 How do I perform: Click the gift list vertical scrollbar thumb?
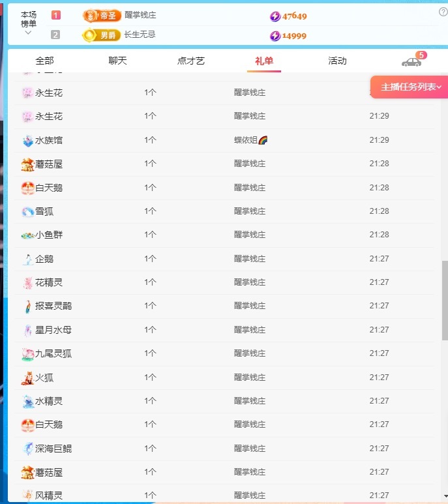click(x=445, y=300)
